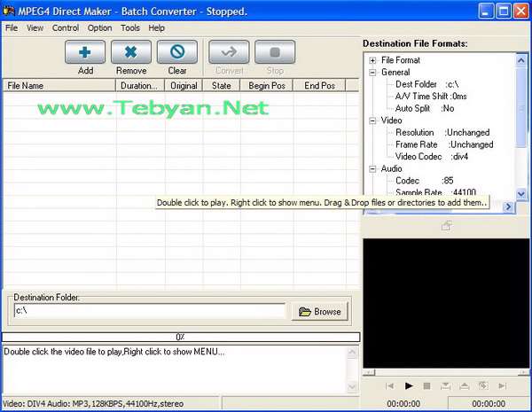Click the status text 'Video: DIV4 Audio: MP3'
This screenshot has height=412, width=532.
click(93, 404)
